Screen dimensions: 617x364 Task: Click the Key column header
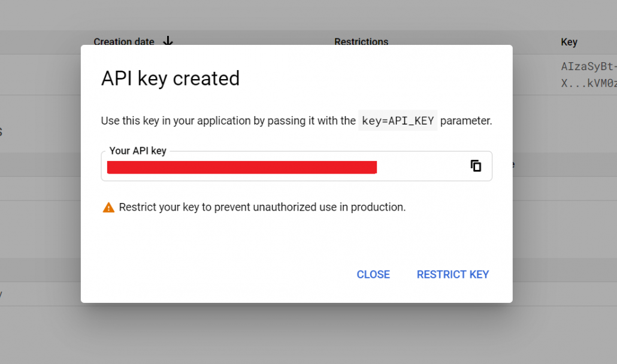[x=569, y=42]
